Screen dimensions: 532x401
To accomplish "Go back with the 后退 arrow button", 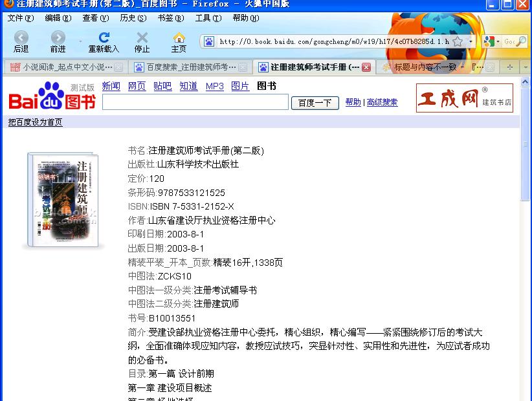I will pos(21,42).
